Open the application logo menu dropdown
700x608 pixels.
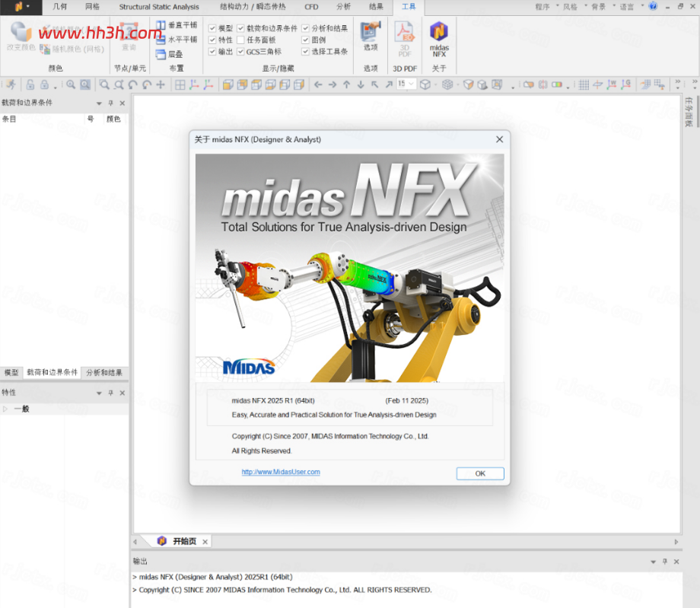[x=21, y=7]
